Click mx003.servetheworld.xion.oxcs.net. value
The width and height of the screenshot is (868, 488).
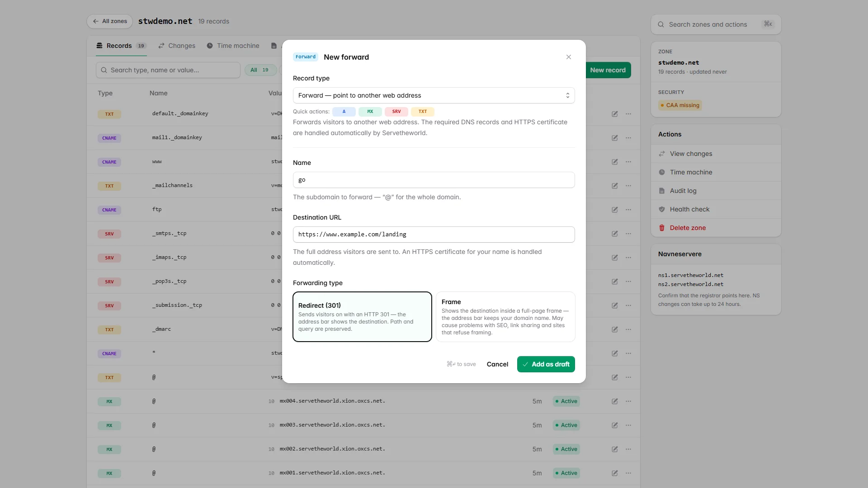[332, 425]
